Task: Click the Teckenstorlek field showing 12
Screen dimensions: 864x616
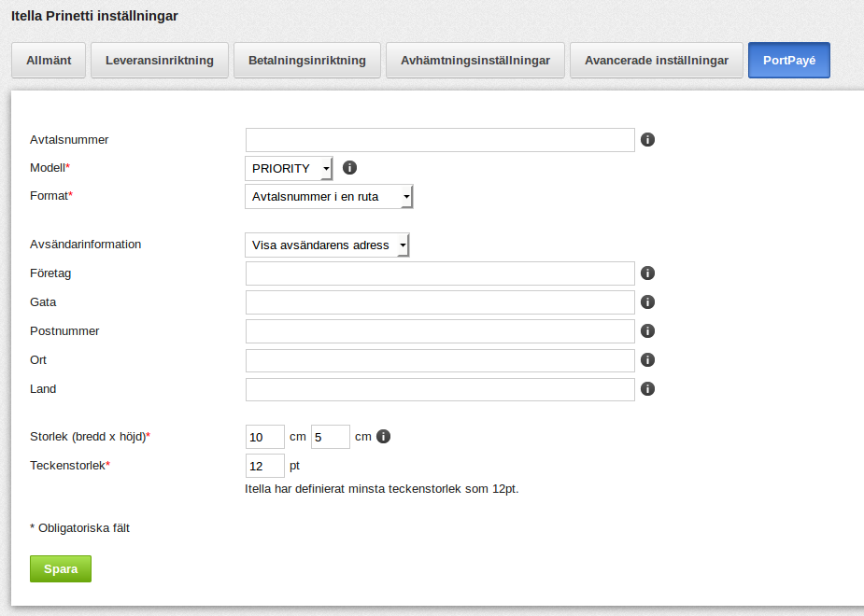Action: click(x=265, y=466)
